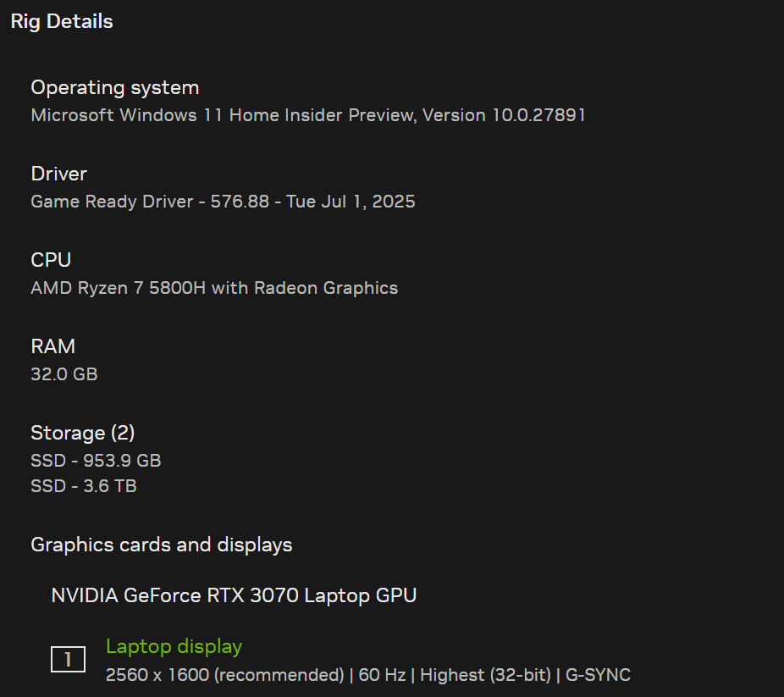Select the Operating system label
Image resolution: width=784 pixels, height=697 pixels.
pos(114,87)
